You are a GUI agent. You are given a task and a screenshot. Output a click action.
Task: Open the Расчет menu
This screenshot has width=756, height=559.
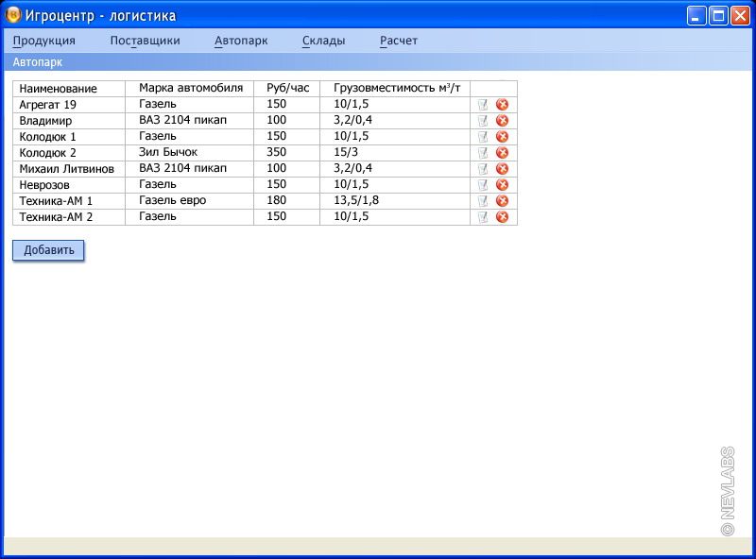398,41
